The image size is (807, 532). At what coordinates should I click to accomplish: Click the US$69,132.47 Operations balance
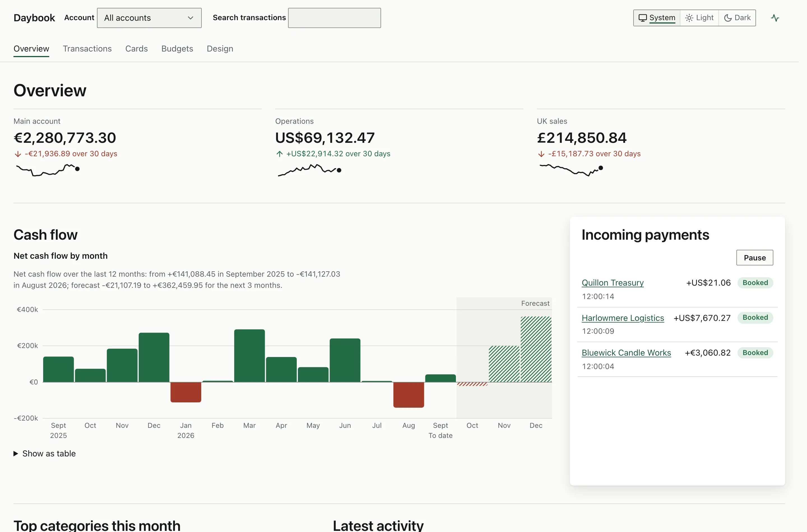[325, 137]
